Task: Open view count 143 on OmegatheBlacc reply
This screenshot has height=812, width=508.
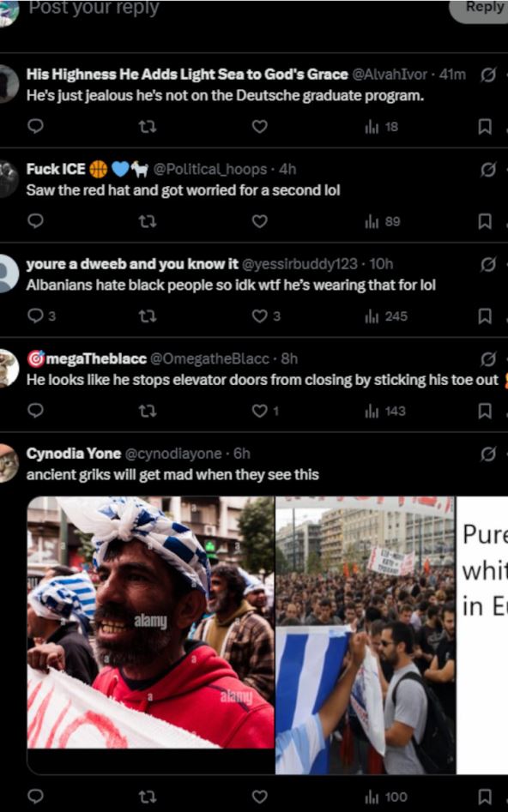Action: 385,411
